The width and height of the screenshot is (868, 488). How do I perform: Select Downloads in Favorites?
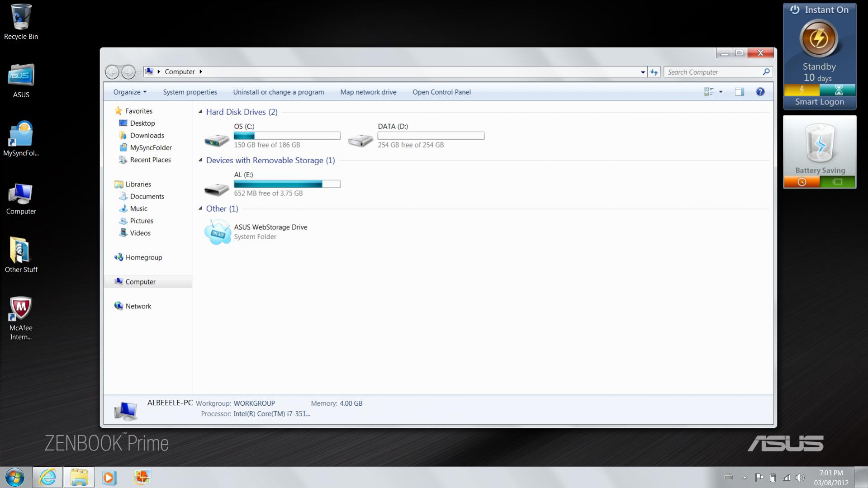[142, 135]
